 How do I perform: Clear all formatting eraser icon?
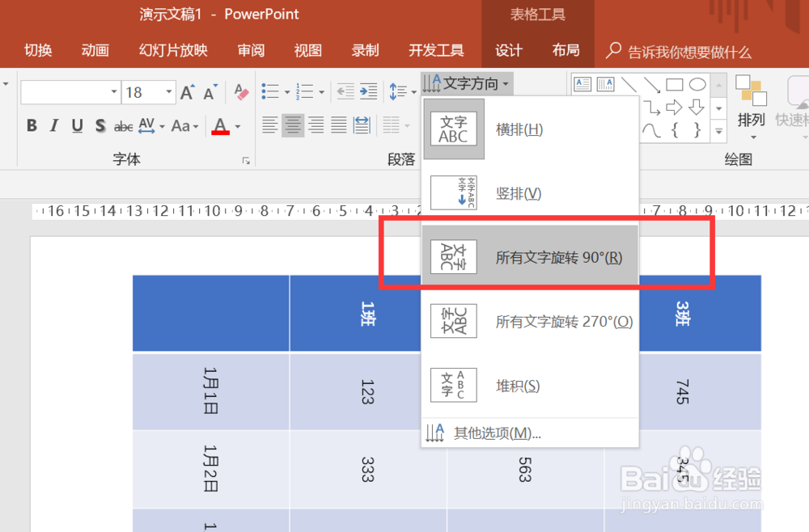tap(241, 92)
